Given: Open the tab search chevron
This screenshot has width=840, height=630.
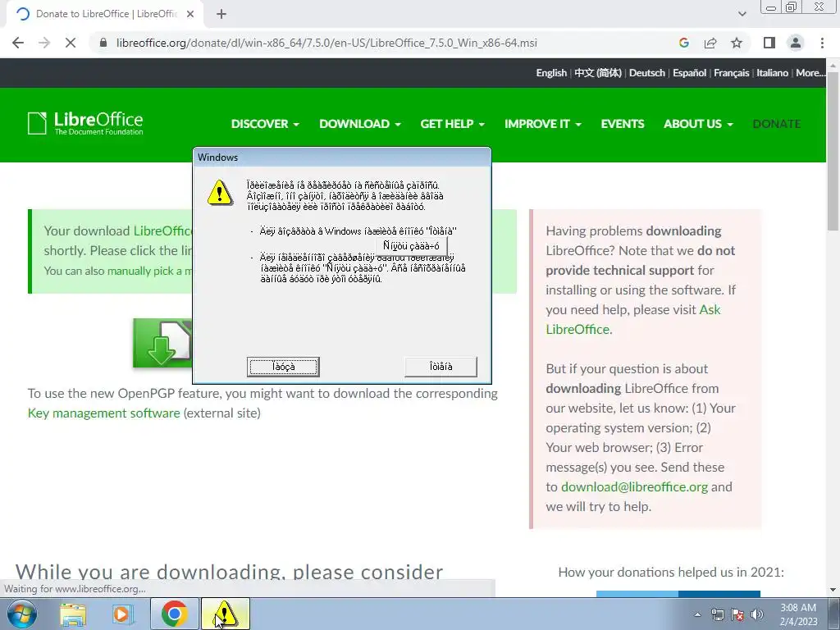Looking at the screenshot, I should pos(742,15).
